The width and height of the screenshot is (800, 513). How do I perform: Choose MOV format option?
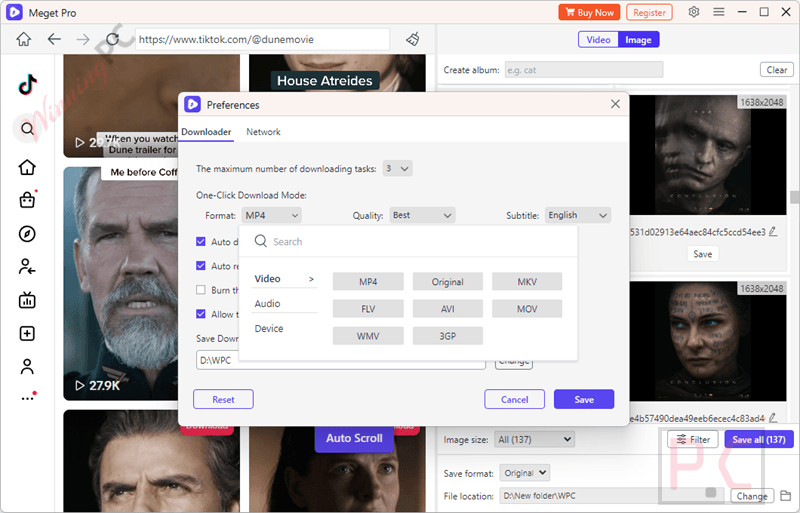[x=527, y=309]
